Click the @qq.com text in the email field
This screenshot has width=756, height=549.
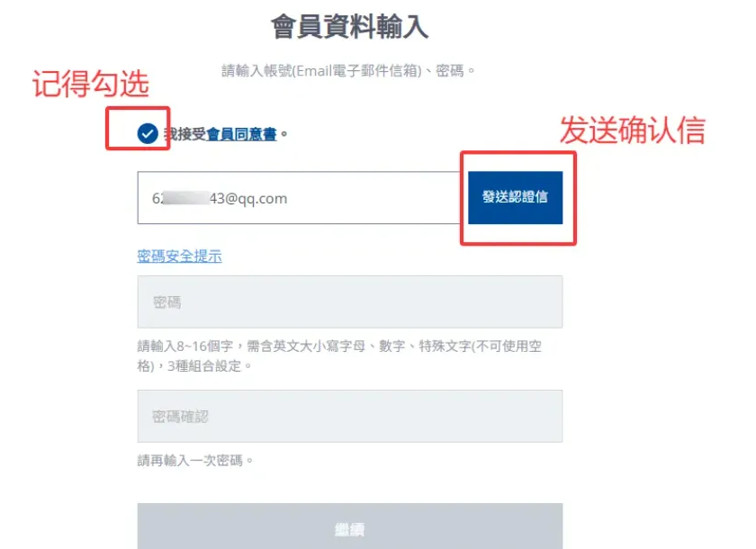[x=256, y=199]
